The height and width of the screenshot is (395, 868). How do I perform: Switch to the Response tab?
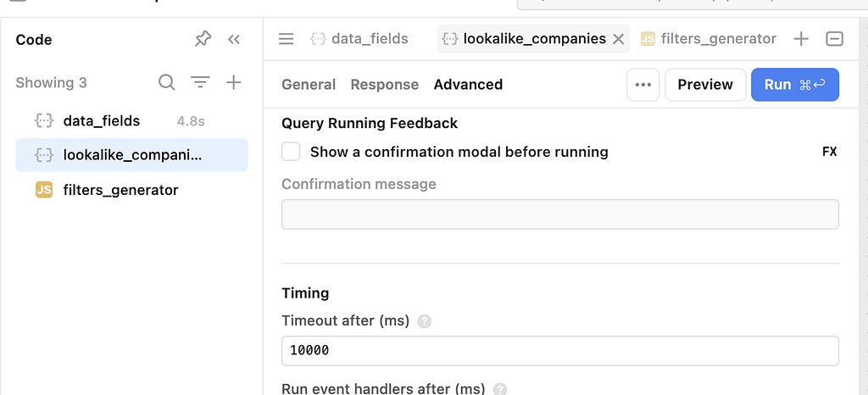(384, 85)
